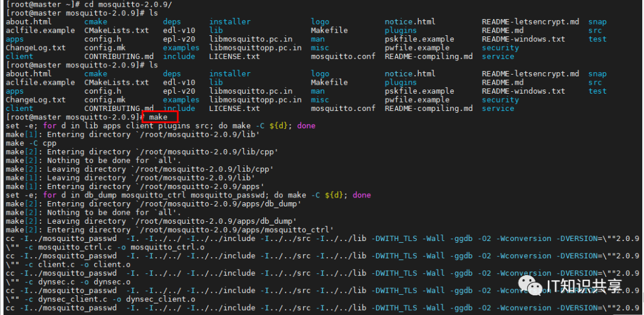Select 'notice.html' in the first ls listing
Screen dimensions: 644x315
tap(410, 21)
